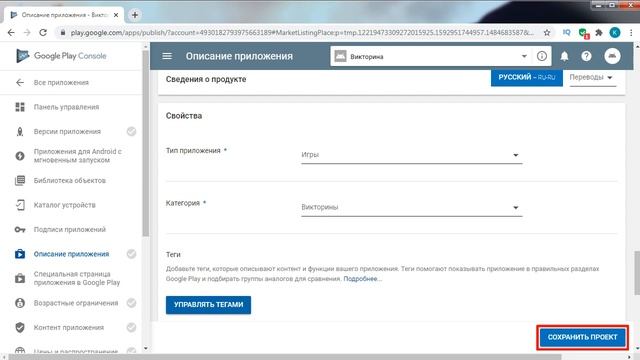Screen dimensions: 640x360
Task: Bookmark page with star icon
Action: pyautogui.click(x=547, y=33)
